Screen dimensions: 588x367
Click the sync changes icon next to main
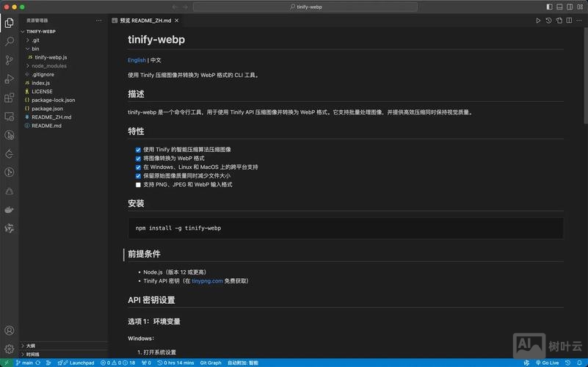point(38,363)
